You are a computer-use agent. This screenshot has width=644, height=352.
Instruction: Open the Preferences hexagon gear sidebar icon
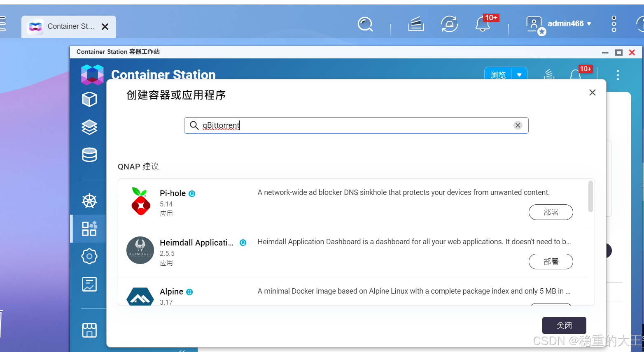pyautogui.click(x=89, y=256)
